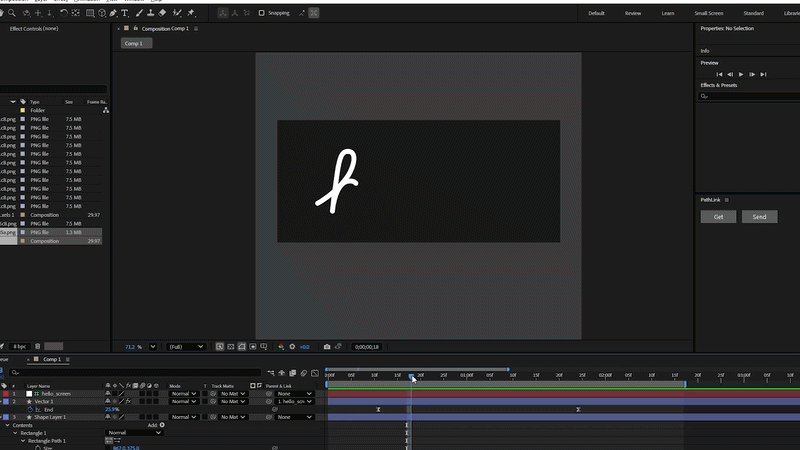Select the Eraser tool
The width and height of the screenshot is (800, 450).
162,13
